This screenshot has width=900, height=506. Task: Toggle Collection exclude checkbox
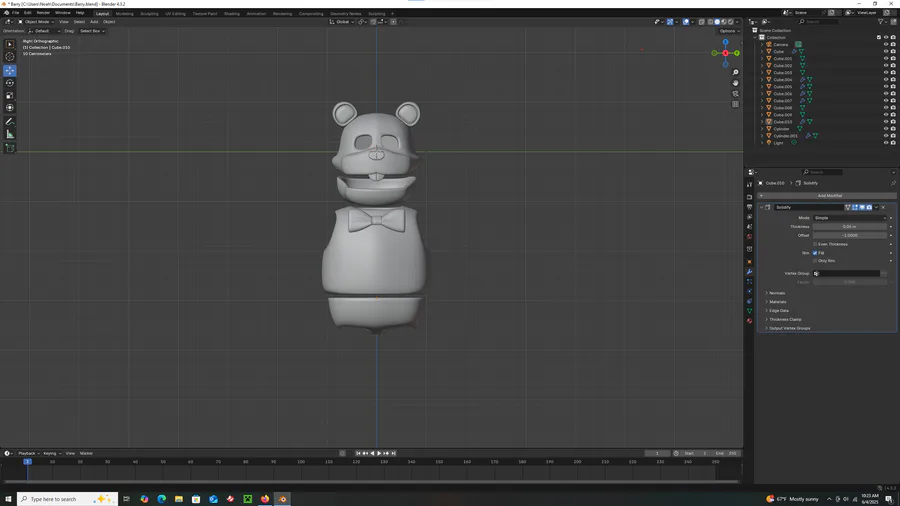pos(879,37)
